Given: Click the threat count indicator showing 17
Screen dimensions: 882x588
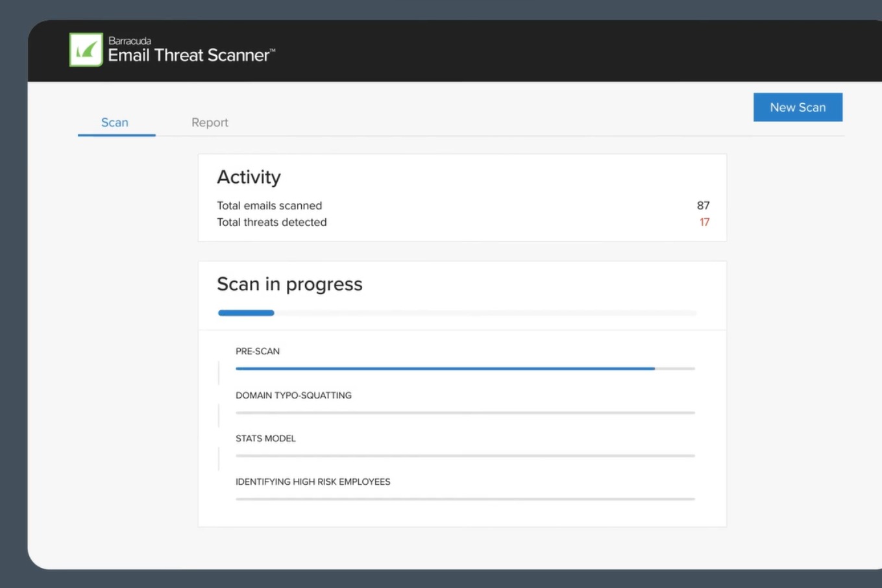Looking at the screenshot, I should (705, 222).
